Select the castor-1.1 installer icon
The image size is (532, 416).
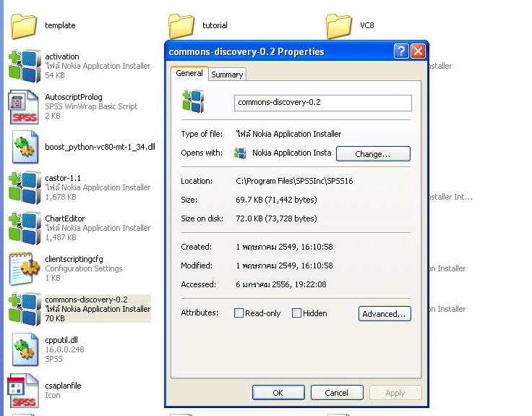coord(25,187)
